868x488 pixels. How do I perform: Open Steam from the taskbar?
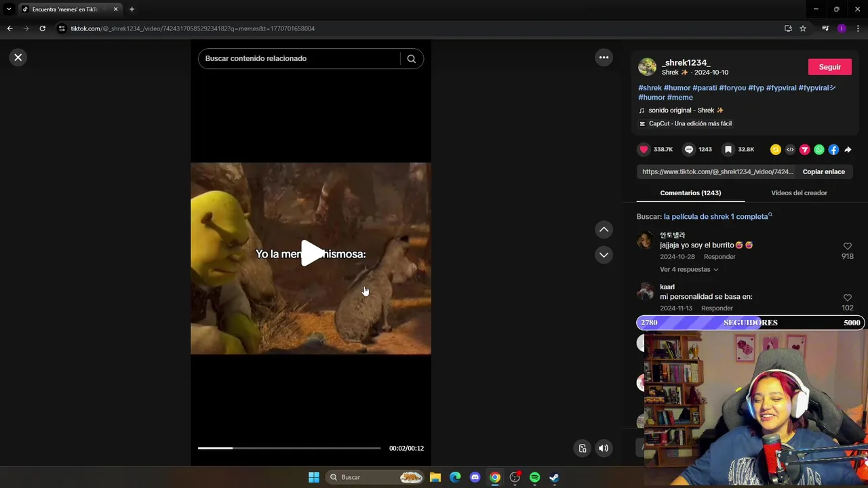(x=554, y=477)
